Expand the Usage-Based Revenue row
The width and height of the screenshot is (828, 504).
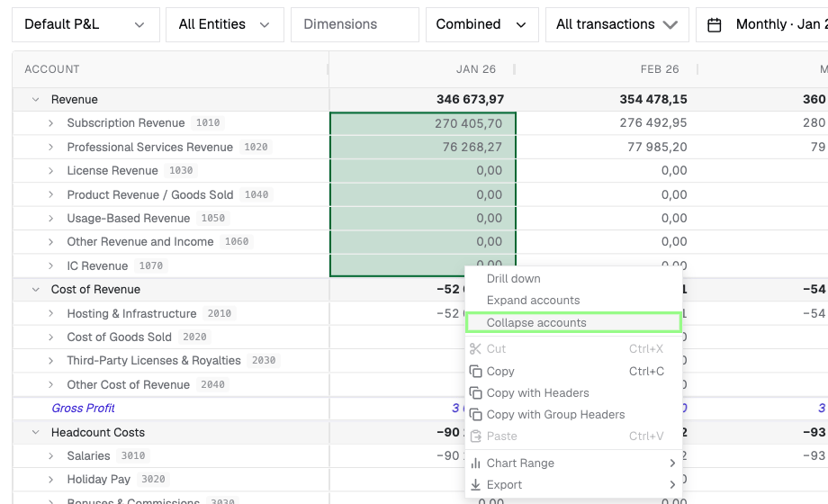[x=50, y=218]
